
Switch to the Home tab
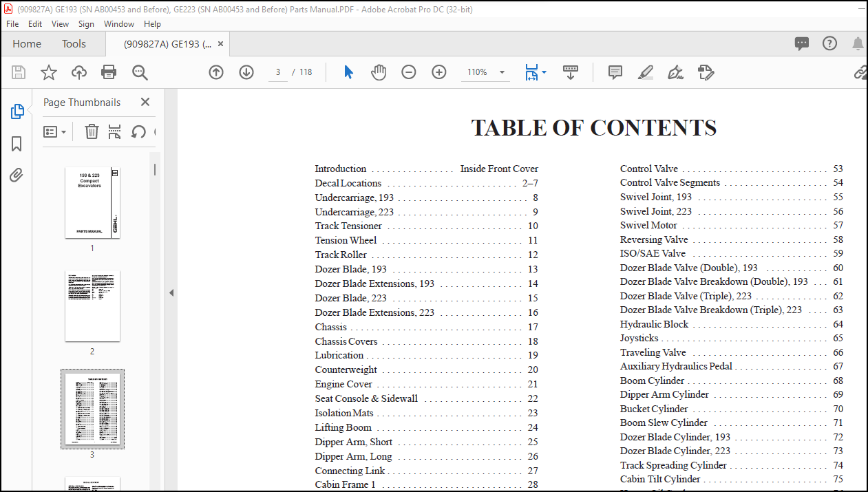coord(27,44)
